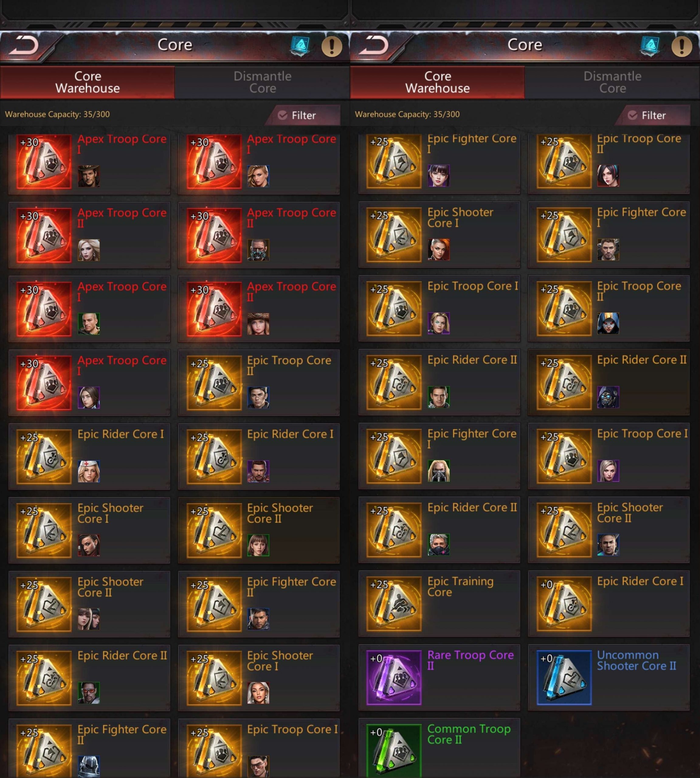
Task: Switch to Dismantle Core tab in right panel
Action: (x=612, y=82)
